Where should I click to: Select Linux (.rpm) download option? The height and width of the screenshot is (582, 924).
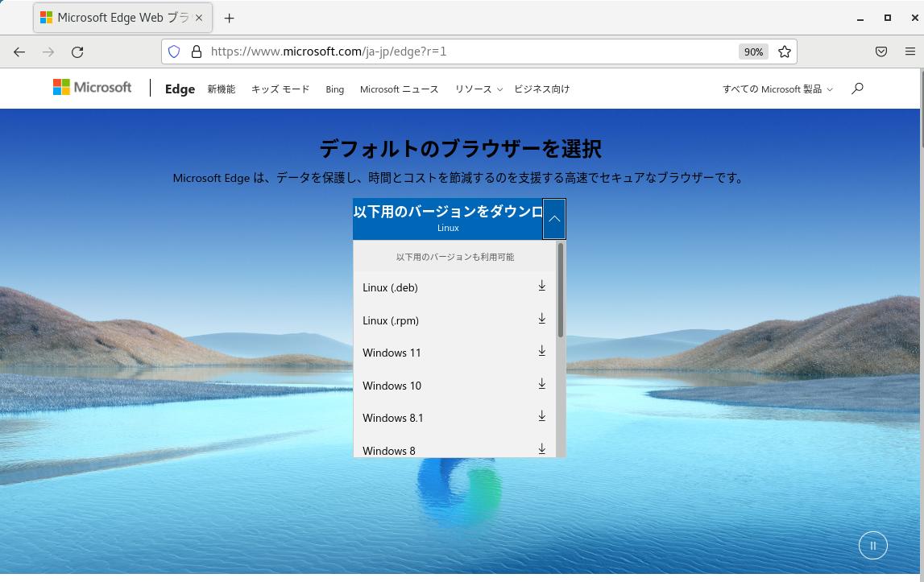[x=454, y=320]
